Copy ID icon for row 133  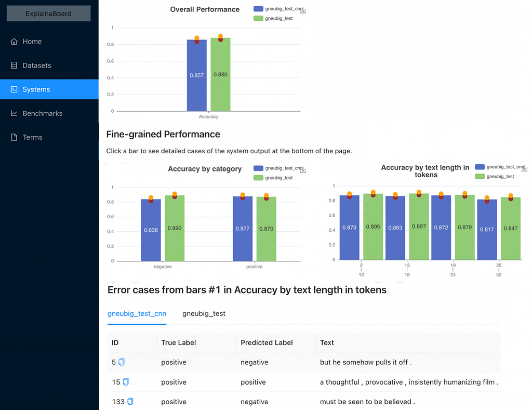point(130,401)
